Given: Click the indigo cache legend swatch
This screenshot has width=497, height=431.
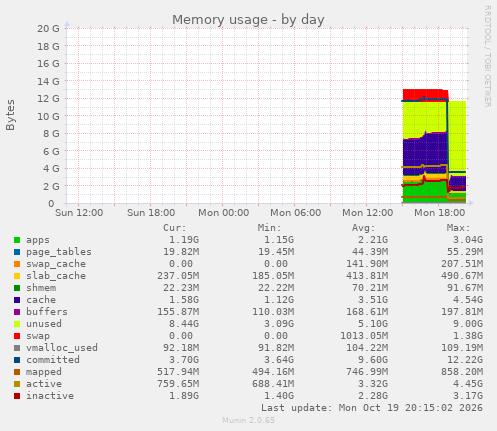Looking at the screenshot, I should click(17, 300).
